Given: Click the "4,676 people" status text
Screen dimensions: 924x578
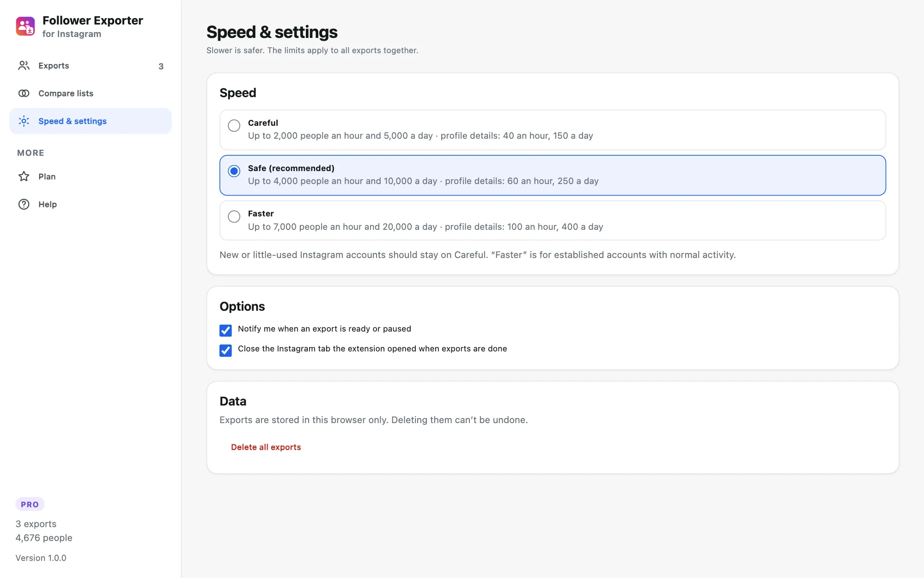Looking at the screenshot, I should pos(44,538).
